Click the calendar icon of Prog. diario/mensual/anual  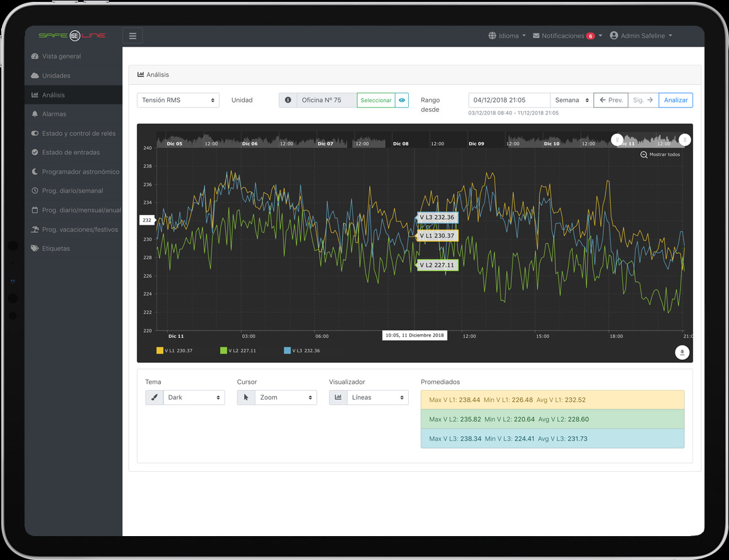pyautogui.click(x=35, y=210)
